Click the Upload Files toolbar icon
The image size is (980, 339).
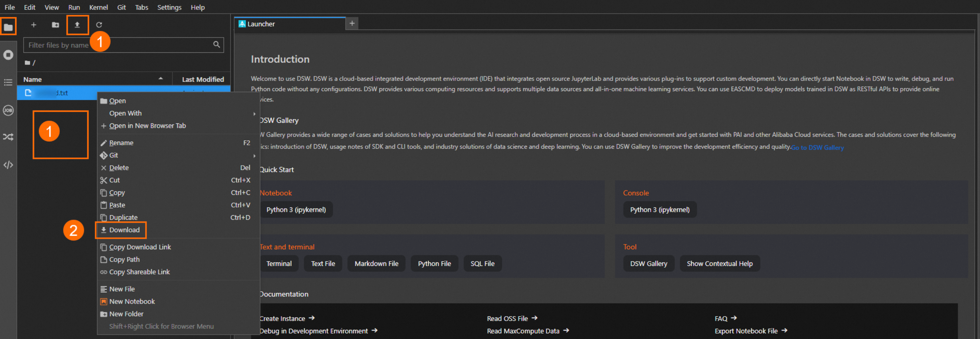[77, 25]
